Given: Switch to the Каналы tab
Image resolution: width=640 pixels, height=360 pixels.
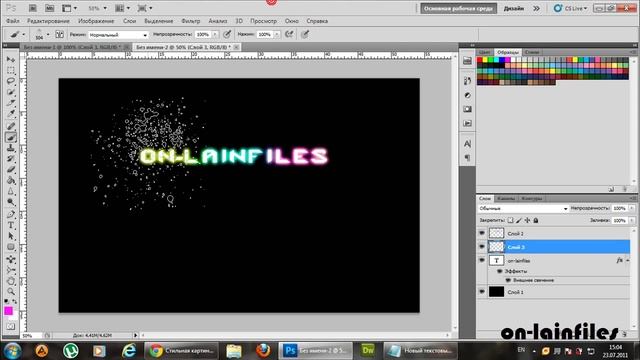Looking at the screenshot, I should coord(506,198).
